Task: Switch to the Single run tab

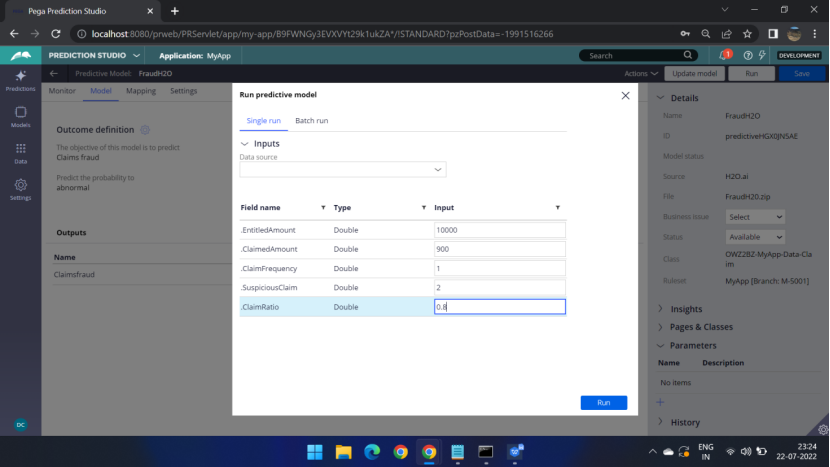Action: (264, 121)
